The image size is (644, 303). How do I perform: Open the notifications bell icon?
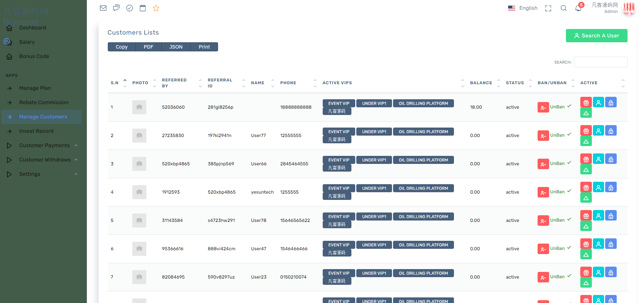point(578,8)
